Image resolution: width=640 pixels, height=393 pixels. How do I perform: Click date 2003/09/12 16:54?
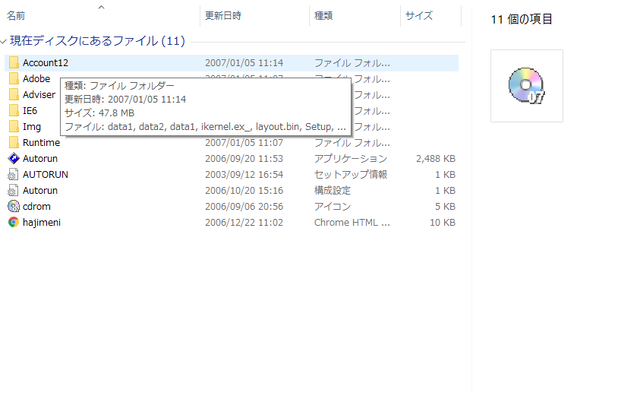[244, 175]
